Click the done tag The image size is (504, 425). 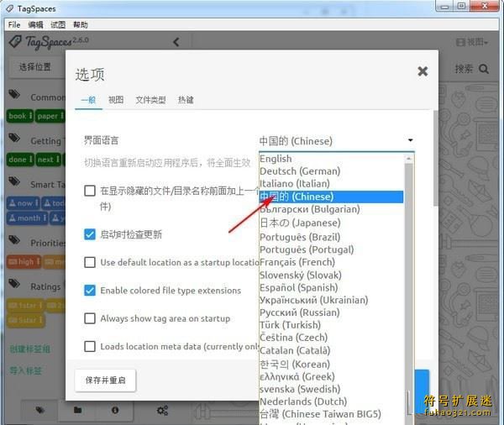[20, 160]
